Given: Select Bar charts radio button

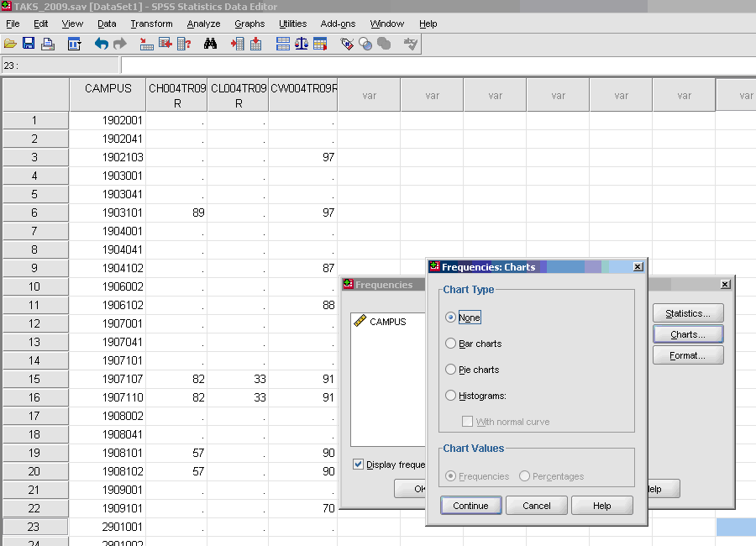Looking at the screenshot, I should coord(450,344).
